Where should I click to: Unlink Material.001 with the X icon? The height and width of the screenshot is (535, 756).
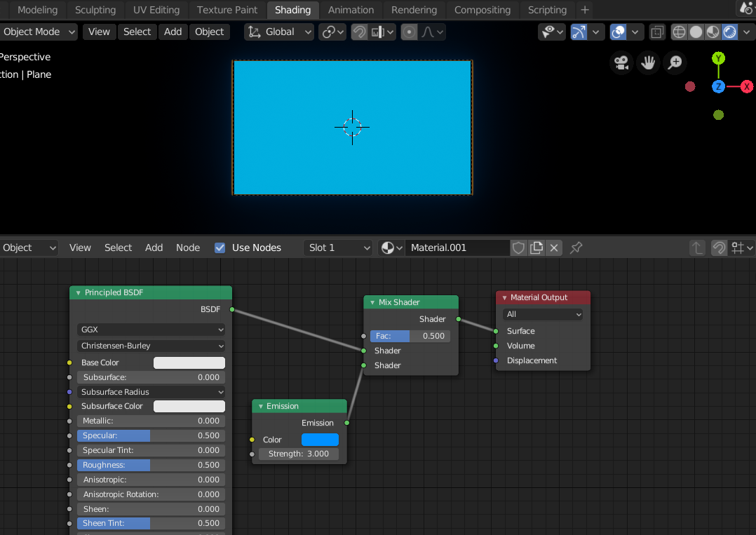point(554,248)
